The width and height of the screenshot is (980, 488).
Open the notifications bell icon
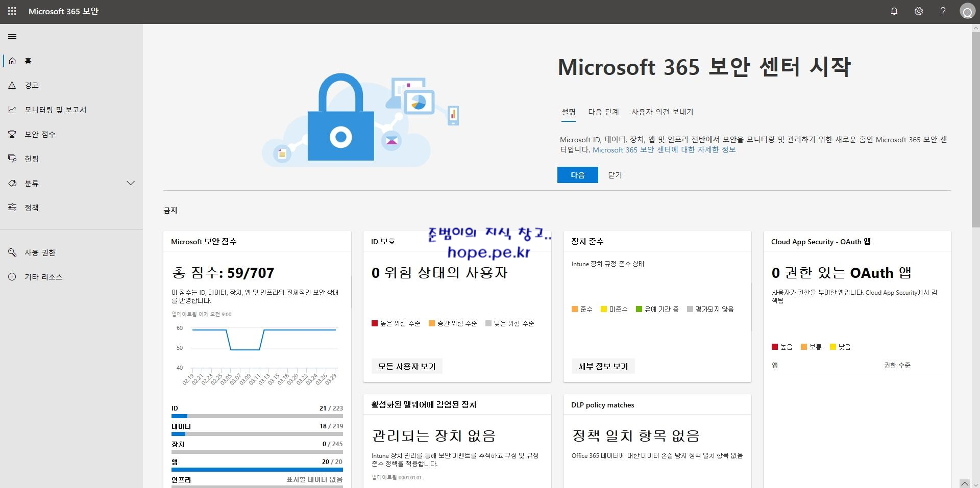(894, 11)
